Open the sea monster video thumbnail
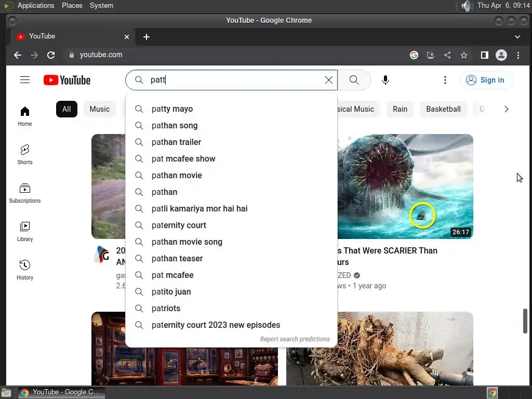This screenshot has height=399, width=532. pyautogui.click(x=405, y=187)
